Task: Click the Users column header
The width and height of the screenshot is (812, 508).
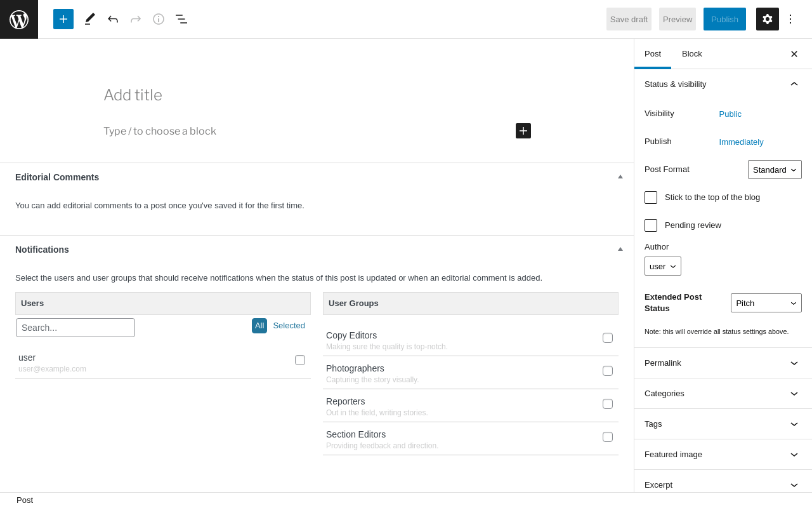Action: [x=163, y=304]
